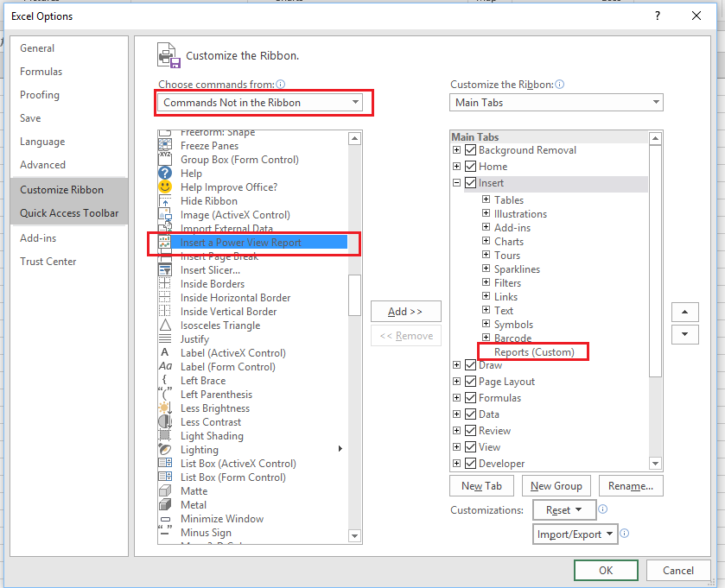Click the Minimize Window command icon
This screenshot has height=588, width=725.
(x=164, y=518)
